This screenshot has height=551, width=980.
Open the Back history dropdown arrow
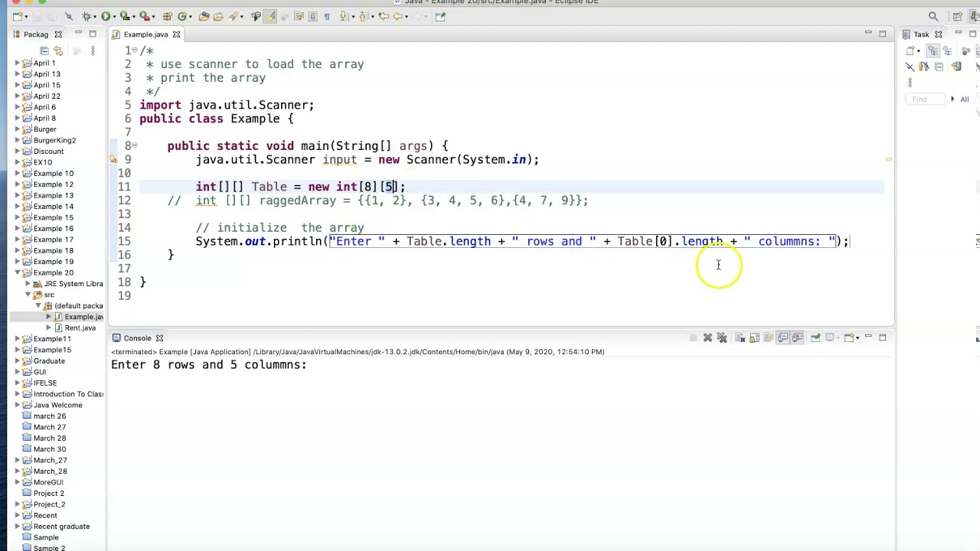point(407,17)
